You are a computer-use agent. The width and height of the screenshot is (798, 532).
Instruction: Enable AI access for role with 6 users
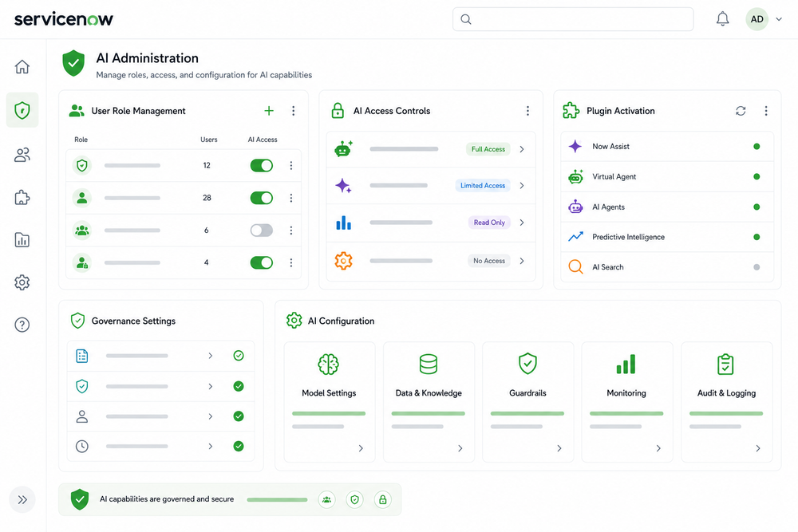click(x=262, y=231)
